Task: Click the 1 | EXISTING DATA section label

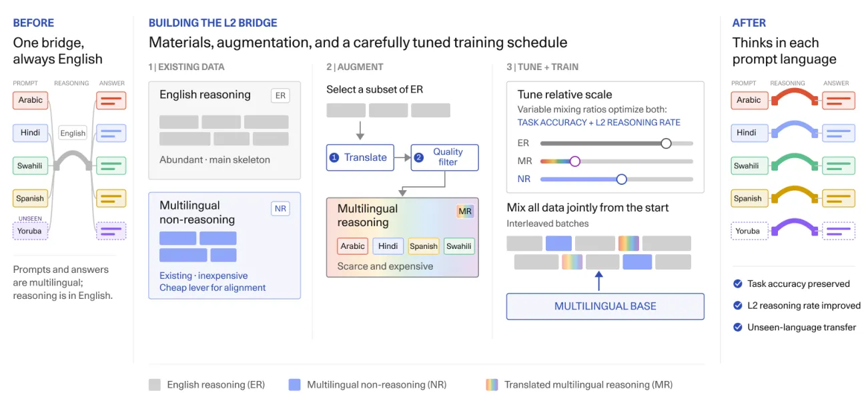Action: [187, 67]
